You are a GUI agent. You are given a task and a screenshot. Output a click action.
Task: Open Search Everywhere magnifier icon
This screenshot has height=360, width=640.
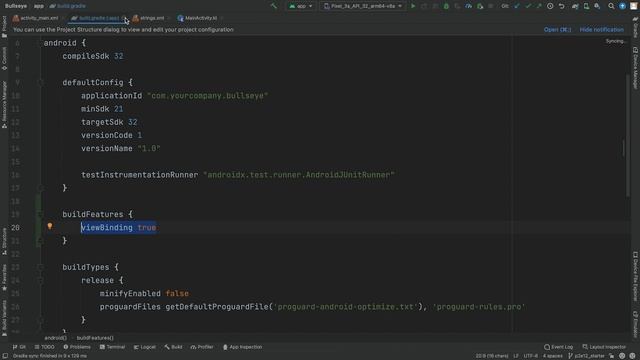pyautogui.click(x=611, y=6)
